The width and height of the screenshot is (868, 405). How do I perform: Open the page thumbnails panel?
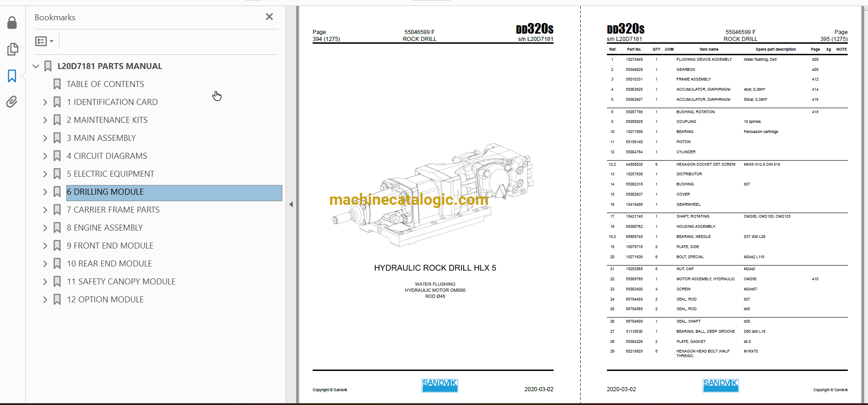[x=12, y=49]
